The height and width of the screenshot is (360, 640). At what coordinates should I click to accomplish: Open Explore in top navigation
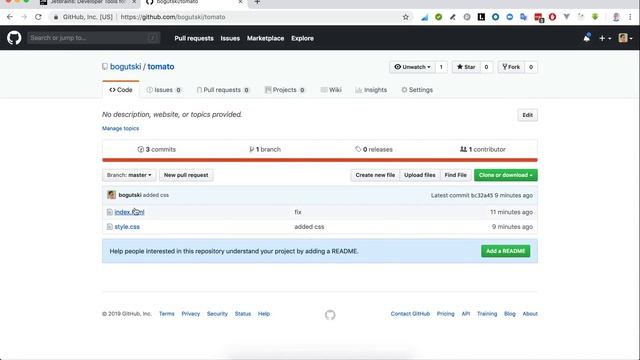click(302, 38)
